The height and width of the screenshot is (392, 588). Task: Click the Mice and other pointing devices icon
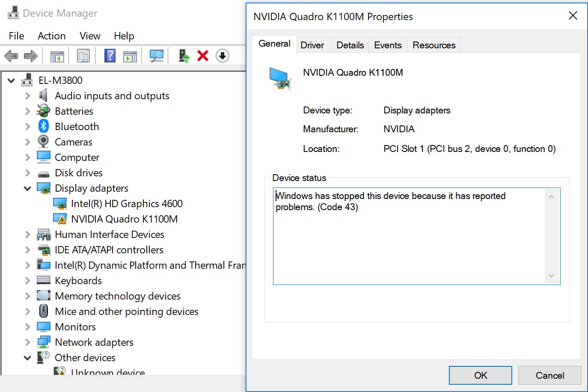tap(43, 311)
